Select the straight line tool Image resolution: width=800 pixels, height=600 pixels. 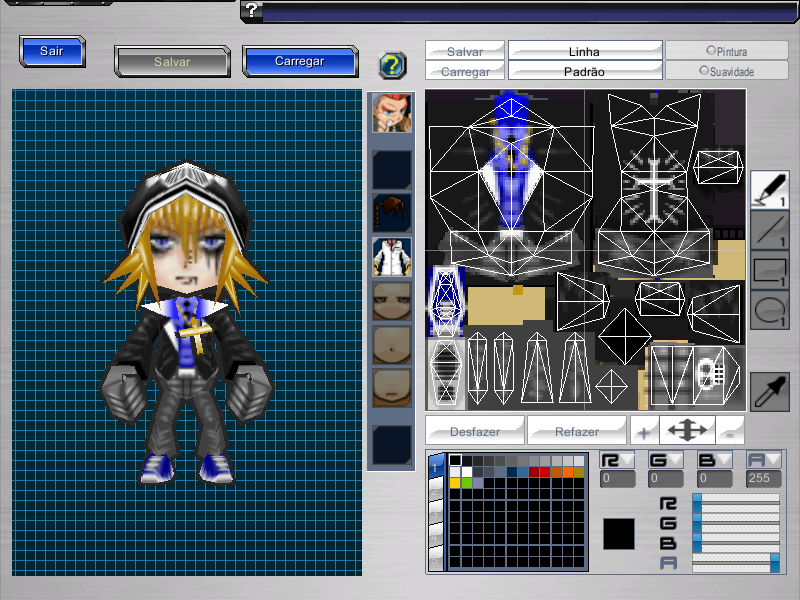coord(769,230)
